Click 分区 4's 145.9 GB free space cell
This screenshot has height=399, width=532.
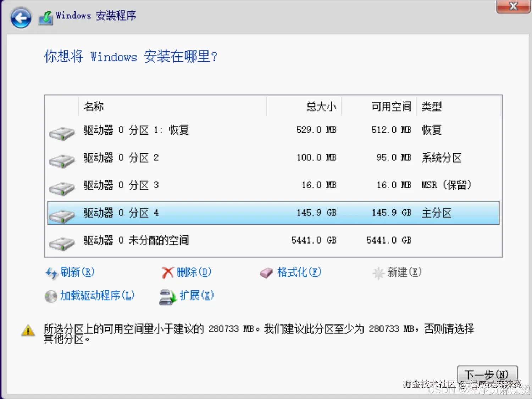(392, 213)
